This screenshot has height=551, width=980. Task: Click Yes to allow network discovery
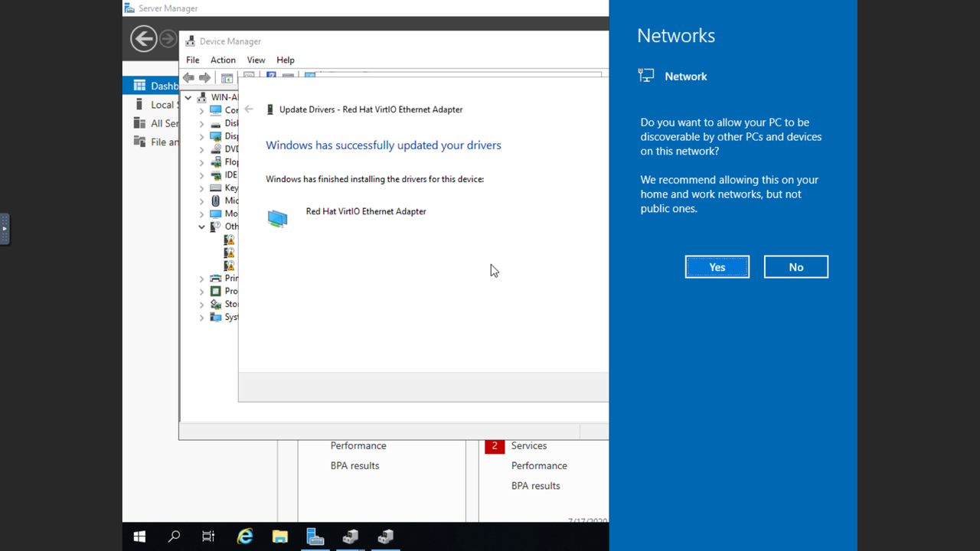[x=717, y=267]
